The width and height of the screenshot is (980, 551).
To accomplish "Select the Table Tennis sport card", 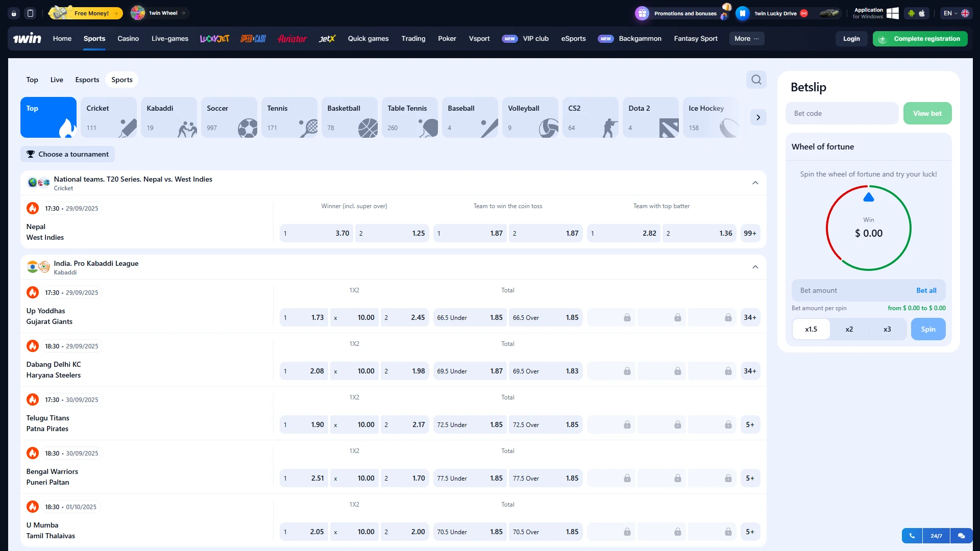I will [410, 117].
